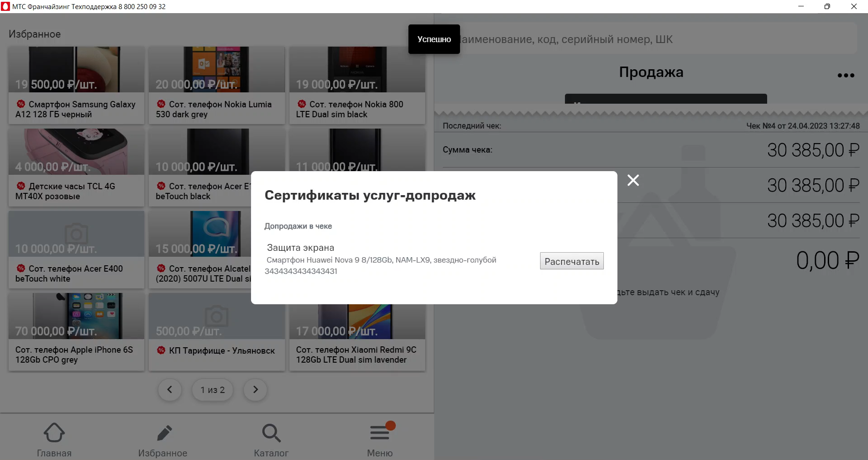Open the Избранное tab with pencil icon

click(x=163, y=440)
